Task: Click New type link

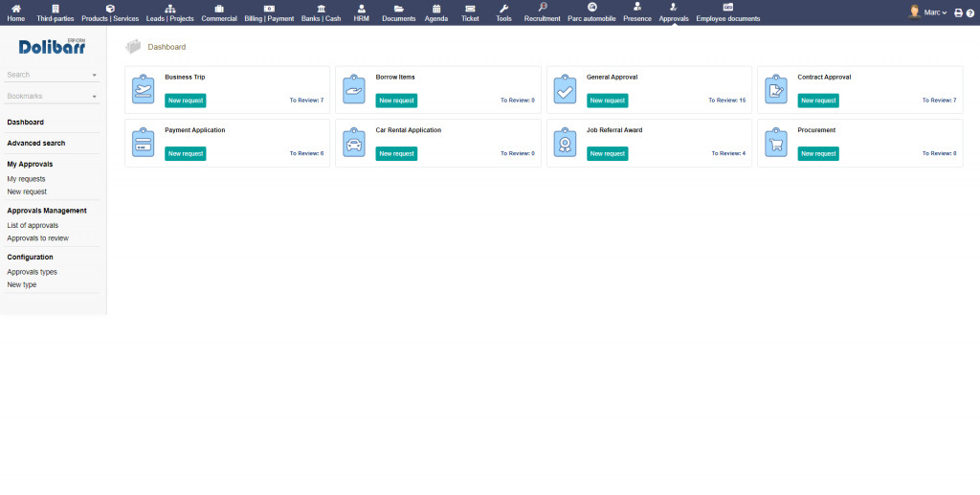Action: tap(22, 284)
